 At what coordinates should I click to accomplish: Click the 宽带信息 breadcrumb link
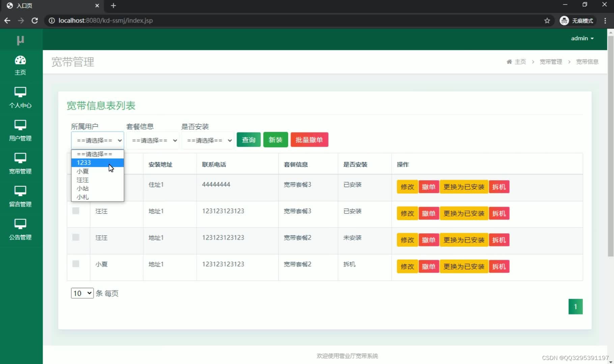click(x=587, y=62)
